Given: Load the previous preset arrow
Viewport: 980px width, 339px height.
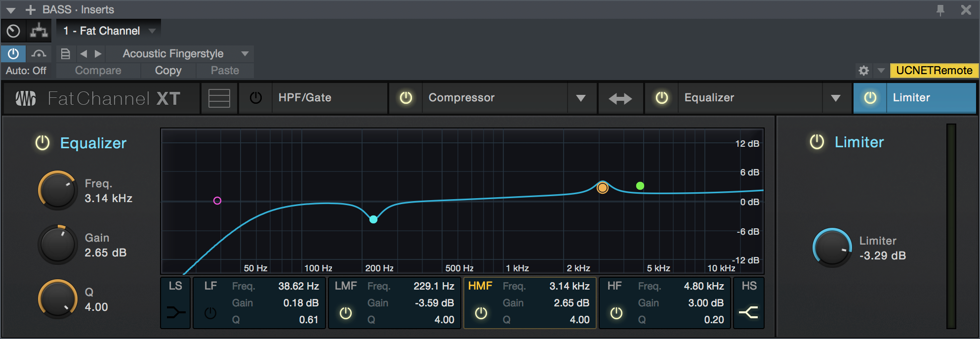Looking at the screenshot, I should 83,53.
